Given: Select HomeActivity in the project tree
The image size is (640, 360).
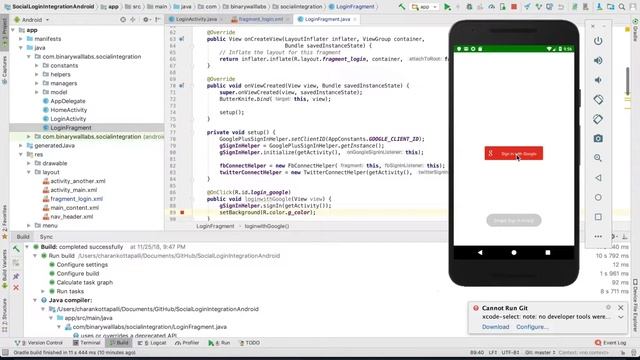Looking at the screenshot, I should click(x=69, y=110).
